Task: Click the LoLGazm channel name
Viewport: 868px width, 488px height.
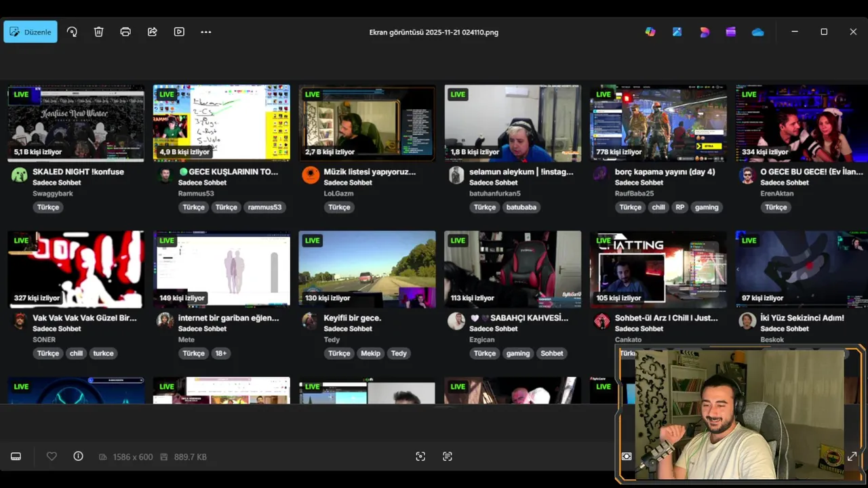Action: 338,194
